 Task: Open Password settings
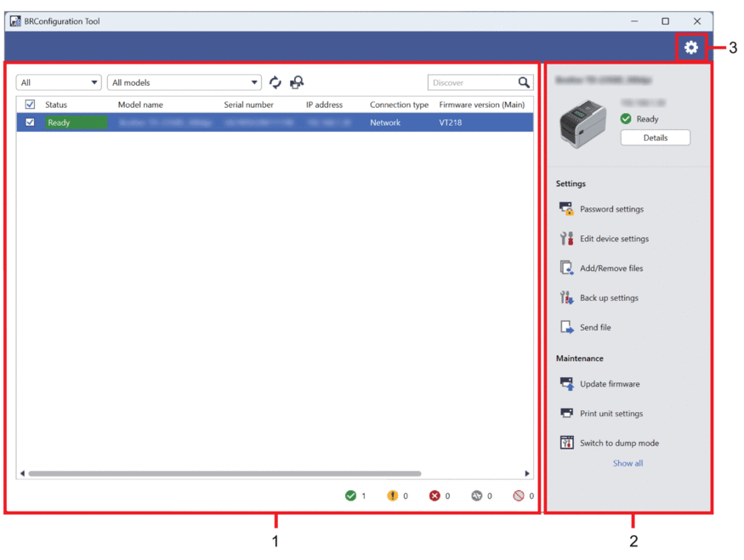(611, 209)
